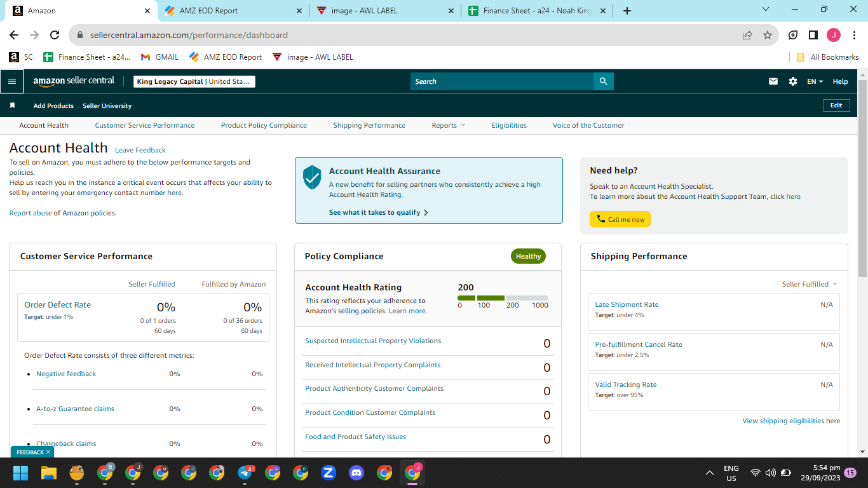Expand See what it takes to qualify
The image size is (868, 488).
(379, 212)
